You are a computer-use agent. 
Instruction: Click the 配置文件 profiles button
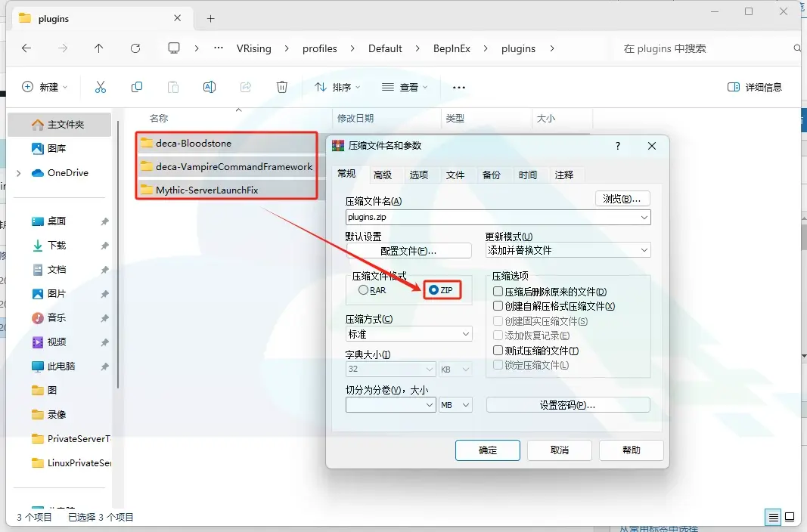(408, 251)
